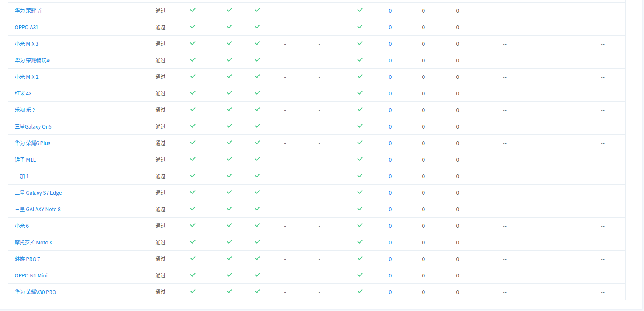
Task: Click rightmost green checkmark in 小米 MIX 2 row
Action: pyautogui.click(x=360, y=76)
